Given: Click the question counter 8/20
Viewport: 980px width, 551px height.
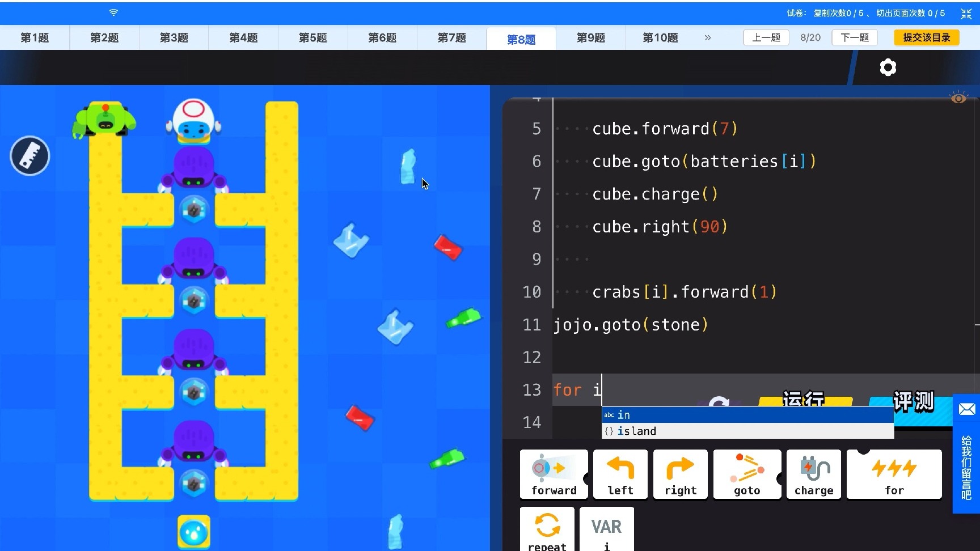Looking at the screenshot, I should pyautogui.click(x=810, y=37).
